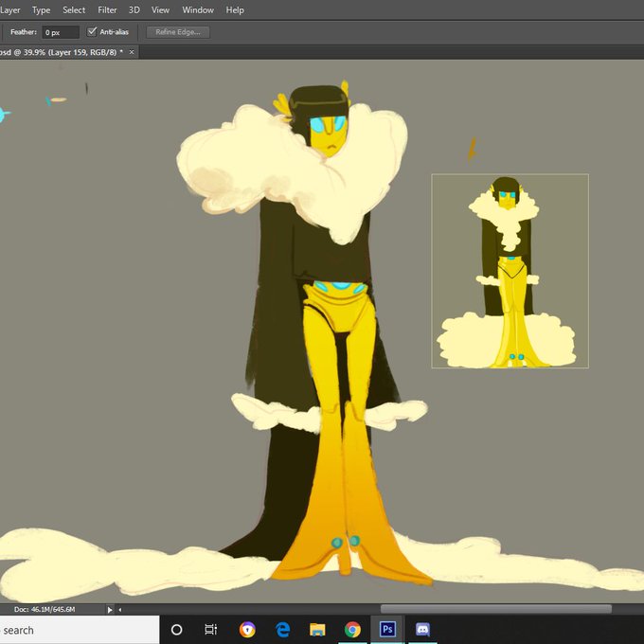644x644 pixels.
Task: Switch to Discord on taskbar
Action: pos(422,629)
